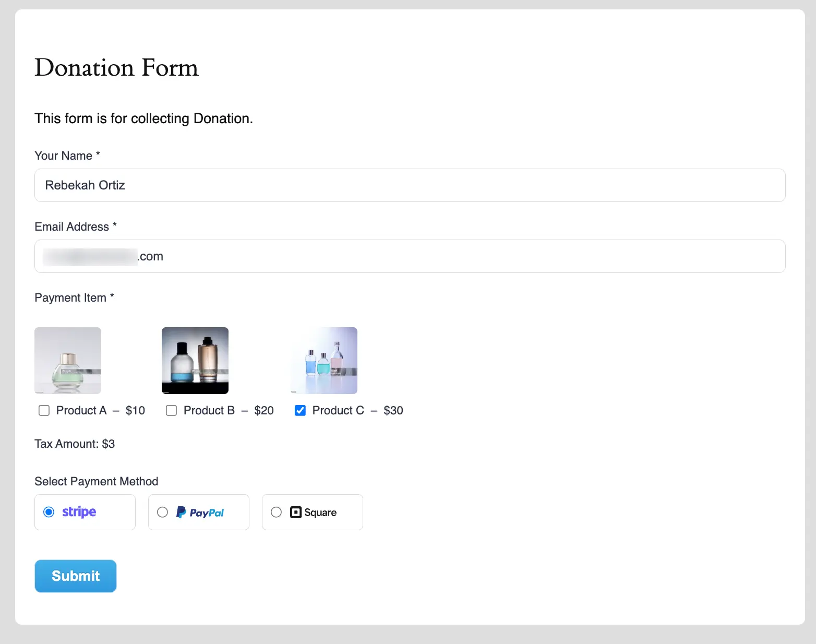The height and width of the screenshot is (644, 816).
Task: Select Square as payment method
Action: pyautogui.click(x=276, y=512)
